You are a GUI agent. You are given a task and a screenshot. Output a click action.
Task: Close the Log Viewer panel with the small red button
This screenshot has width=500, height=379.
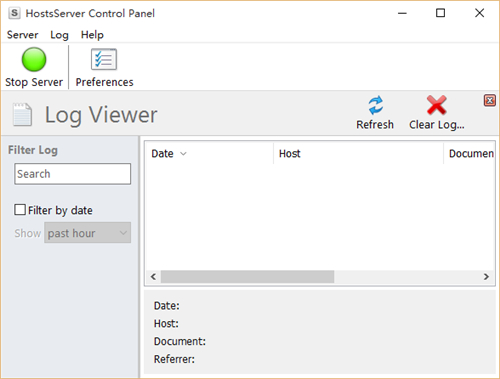pyautogui.click(x=490, y=100)
